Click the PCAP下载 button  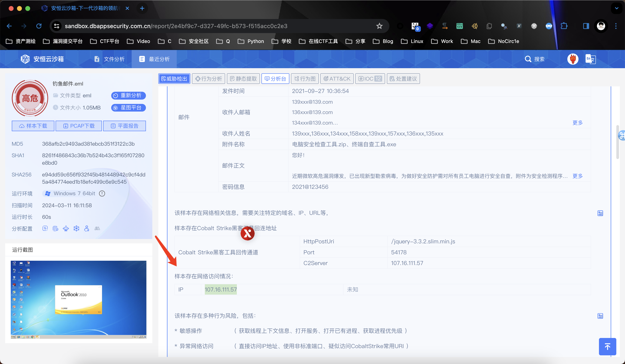tap(79, 126)
